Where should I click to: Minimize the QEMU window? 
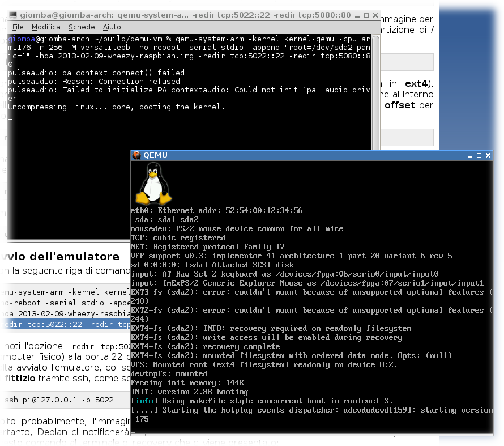coord(468,155)
